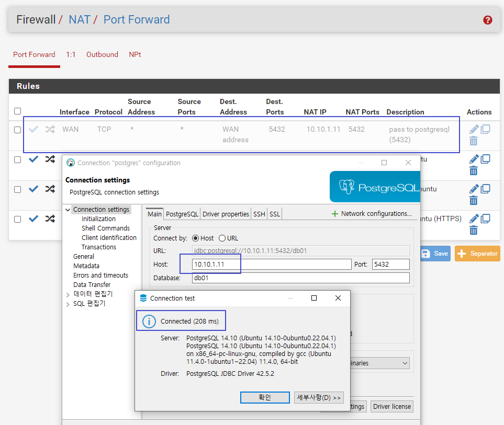Select Transactions in the settings tree
504x425 pixels.
(x=99, y=247)
